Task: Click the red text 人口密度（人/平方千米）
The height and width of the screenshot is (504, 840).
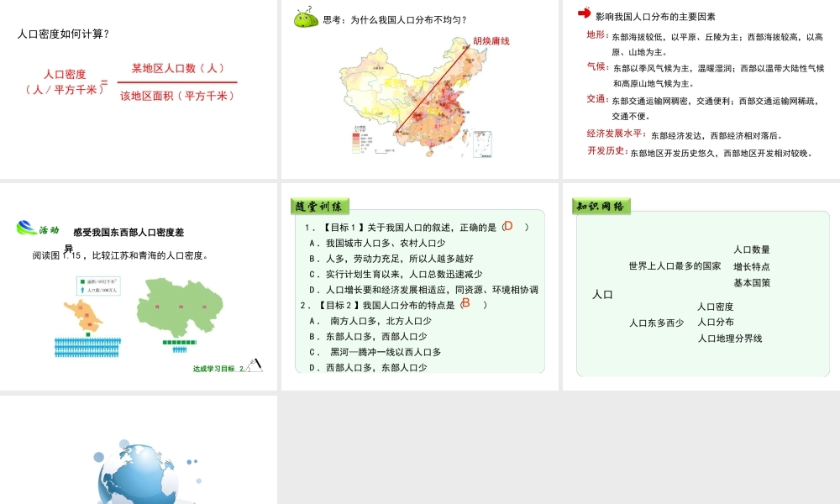Action: tap(65, 82)
